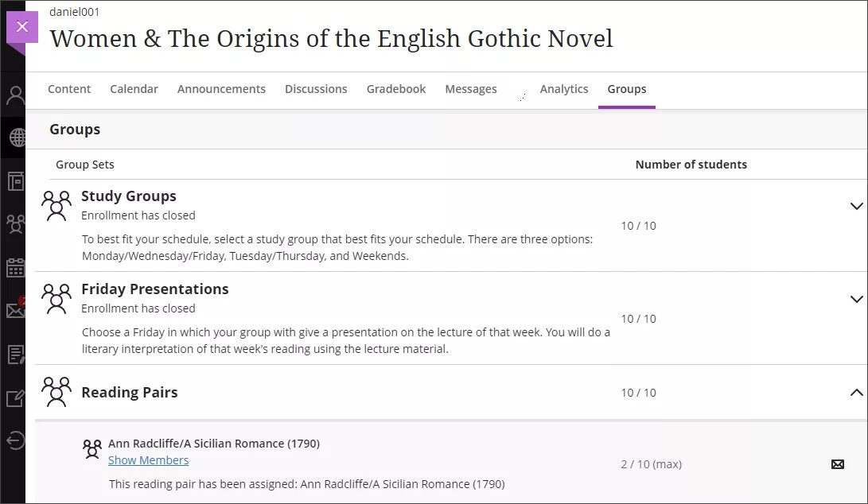
Task: Open the Courses icon in sidebar
Action: coord(15,181)
